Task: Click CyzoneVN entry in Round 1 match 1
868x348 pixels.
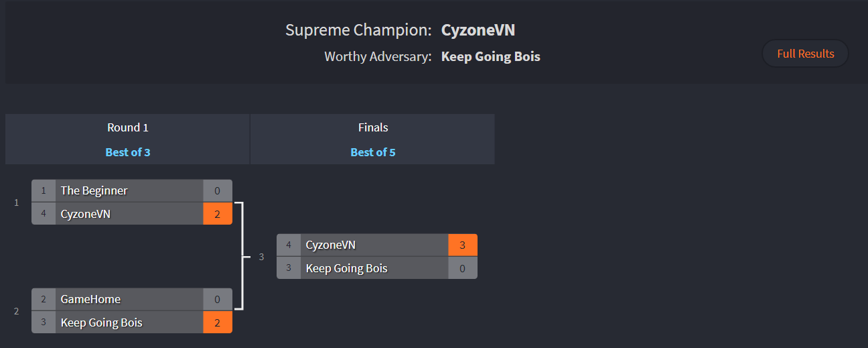Action: coord(132,214)
